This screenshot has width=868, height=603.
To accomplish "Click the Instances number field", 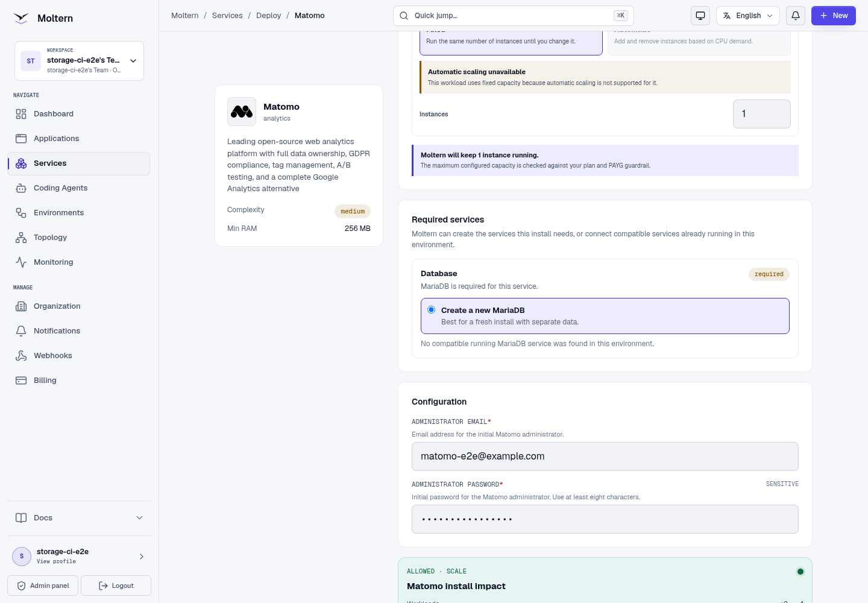I will coord(762,114).
